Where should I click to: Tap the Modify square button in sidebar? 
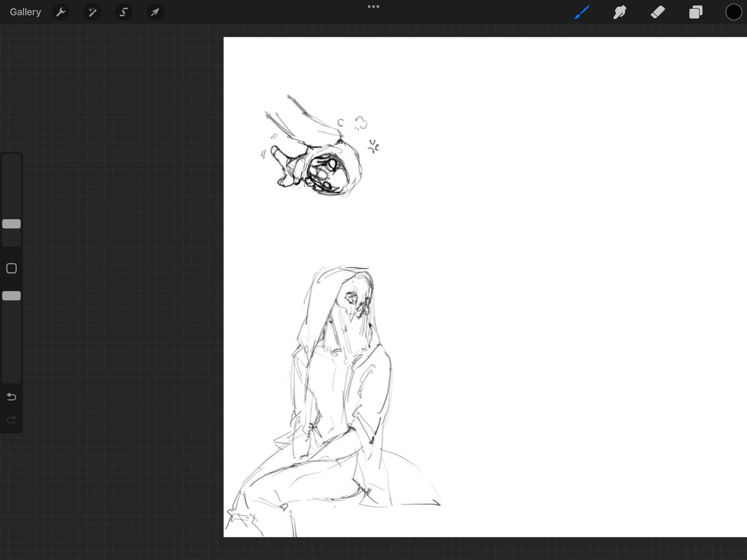[x=11, y=268]
